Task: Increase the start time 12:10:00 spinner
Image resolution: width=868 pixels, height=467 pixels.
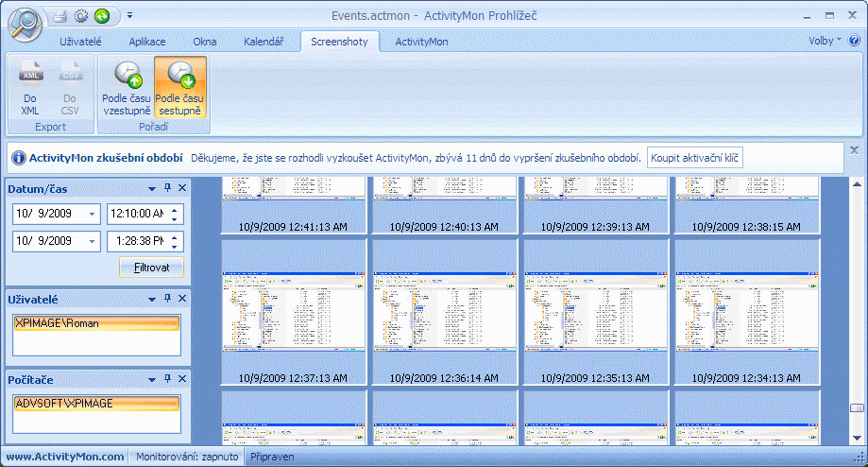Action: (x=175, y=210)
